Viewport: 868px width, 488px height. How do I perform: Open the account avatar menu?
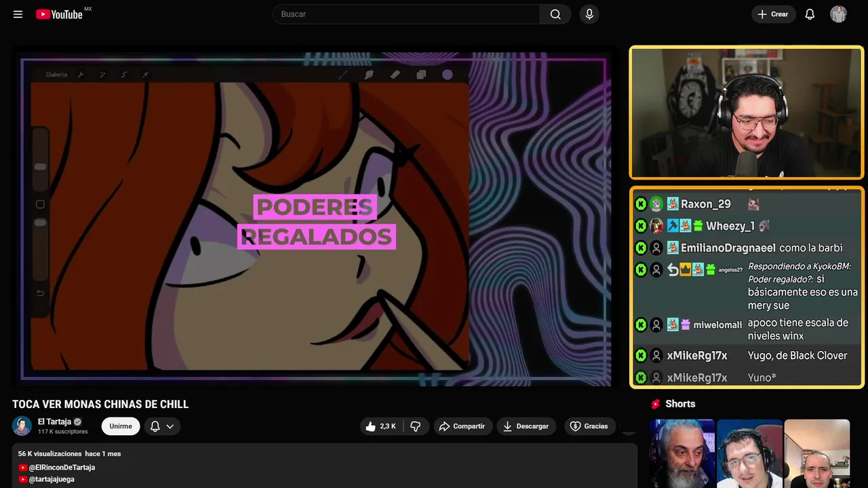(x=838, y=14)
